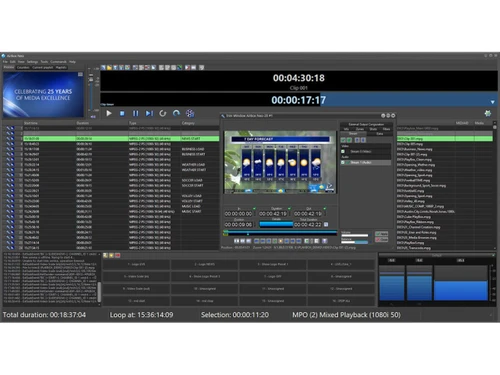Click 'Loop at: 15:36:14:09' in status bar

coord(141,315)
